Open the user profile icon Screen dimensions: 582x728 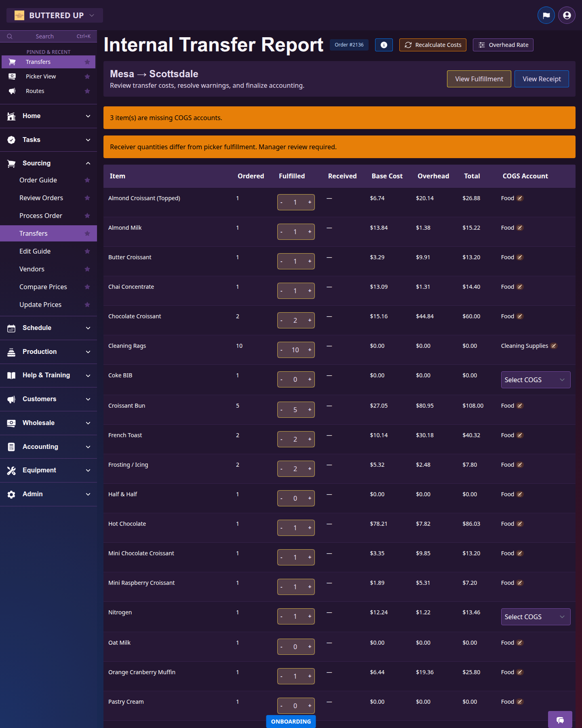(567, 15)
